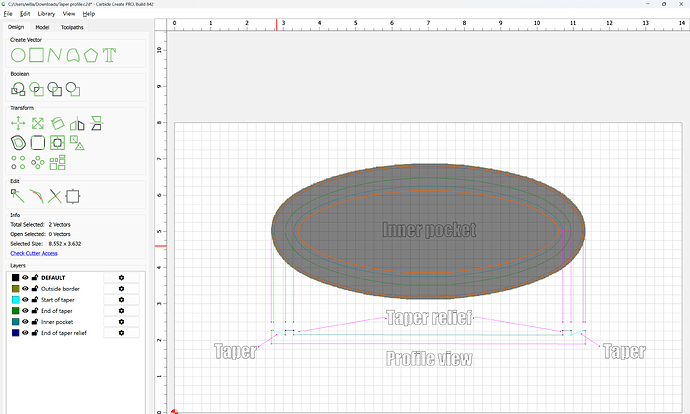
Task: Open the File menu
Action: pyautogui.click(x=7, y=14)
